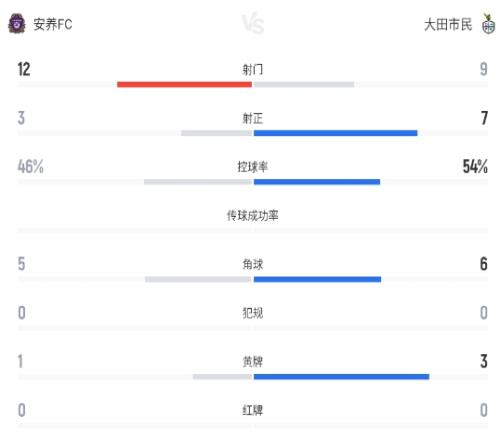Click the blue 控球率 possession bar
The height and width of the screenshot is (440, 500).
click(x=317, y=182)
